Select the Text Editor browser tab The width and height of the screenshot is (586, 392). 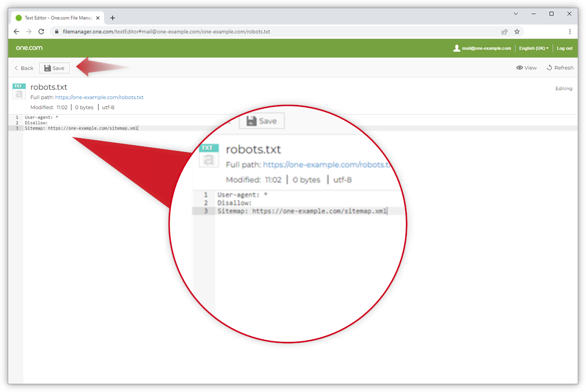(x=54, y=18)
